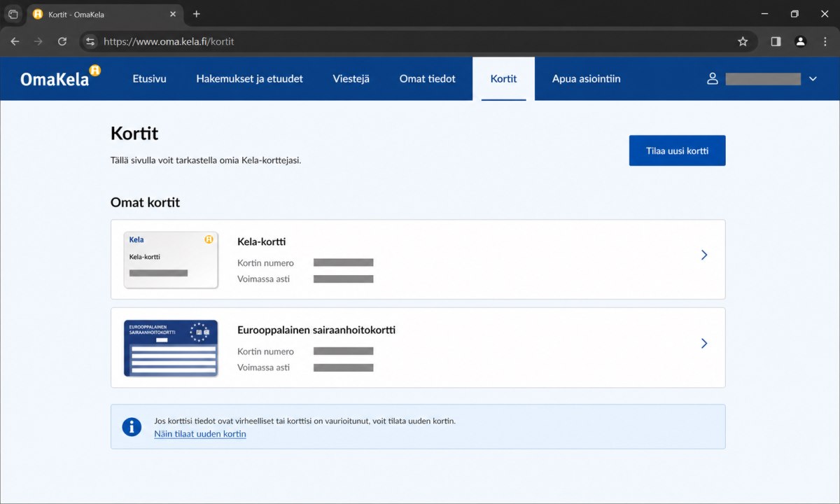Image resolution: width=840 pixels, height=504 pixels.
Task: Bookmark this page with the star icon
Action: coord(743,41)
